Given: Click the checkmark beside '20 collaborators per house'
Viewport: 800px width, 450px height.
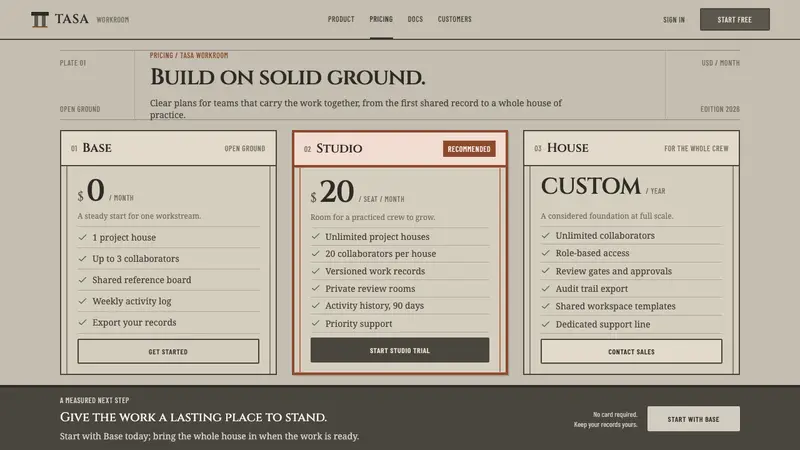Looking at the screenshot, I should click(x=316, y=254).
